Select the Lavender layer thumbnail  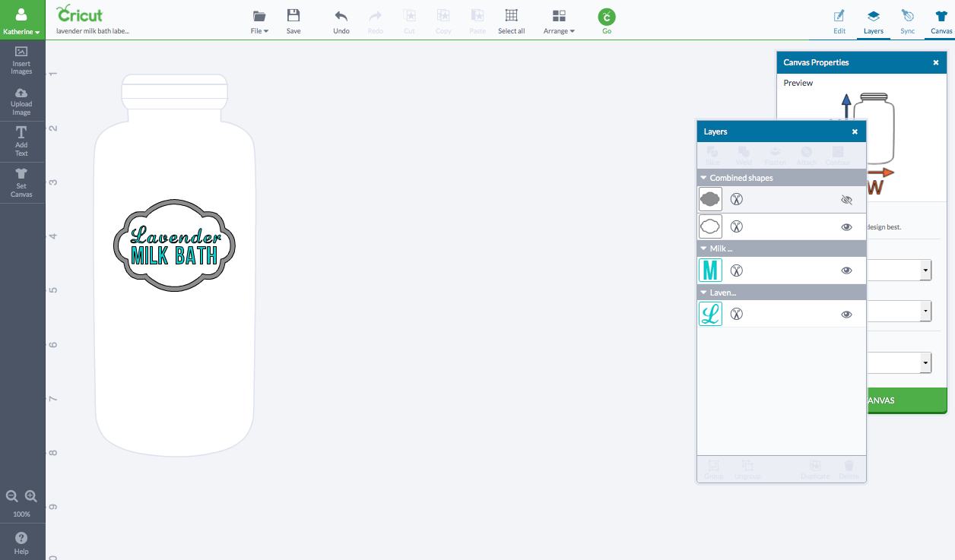tap(710, 314)
